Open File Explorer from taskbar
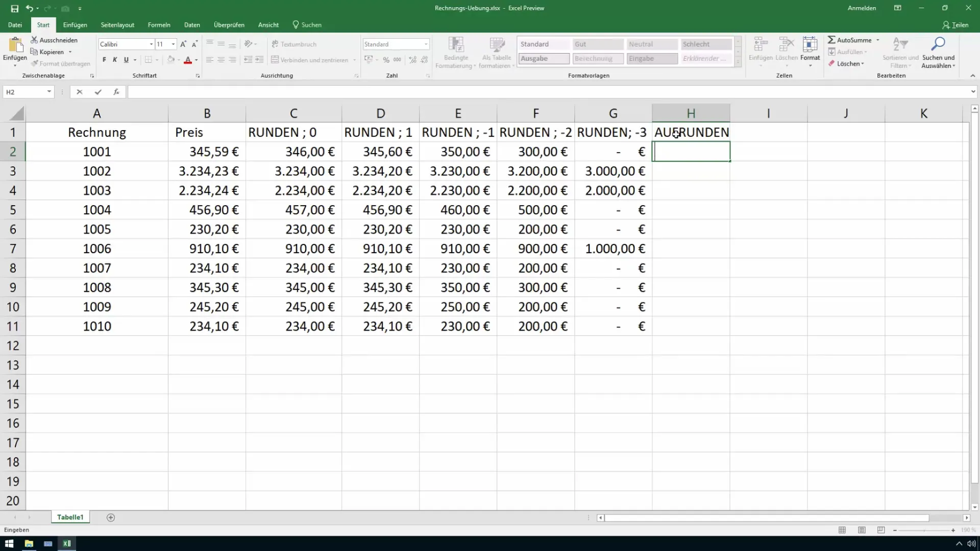 [29, 543]
